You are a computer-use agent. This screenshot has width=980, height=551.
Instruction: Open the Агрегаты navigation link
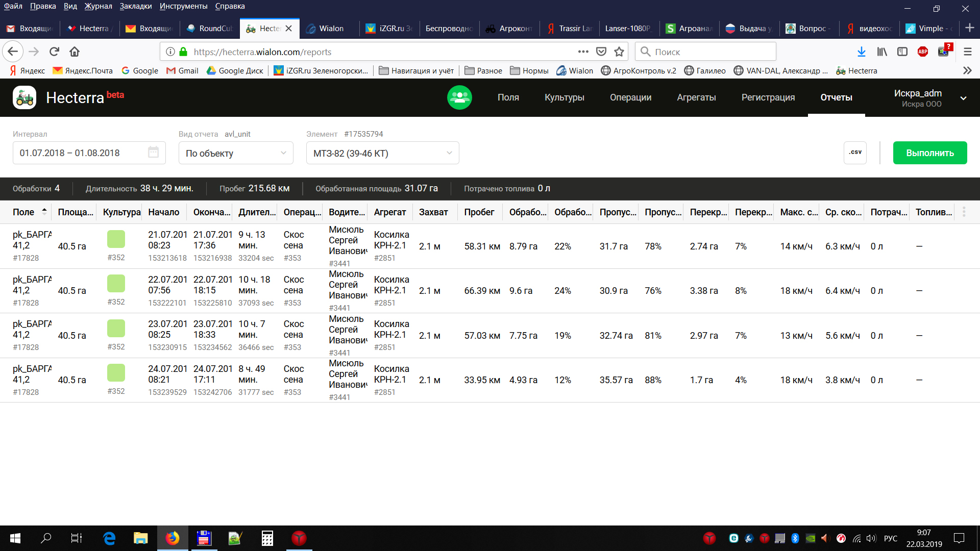tap(696, 97)
